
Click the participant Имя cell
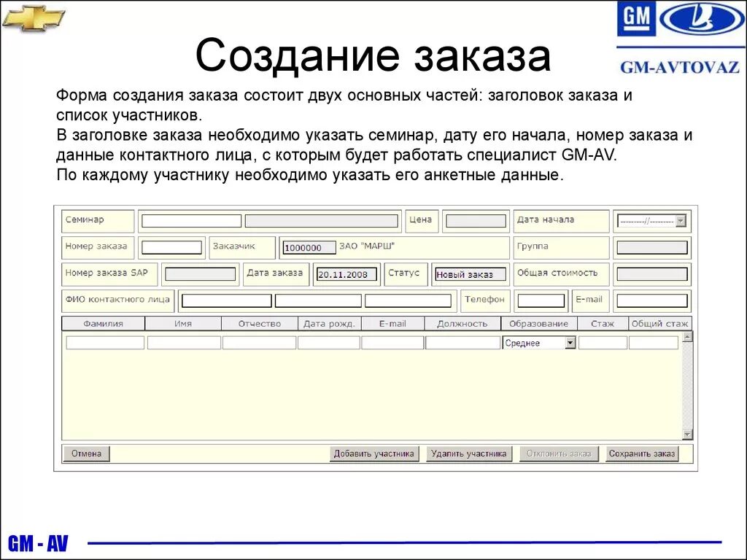184,343
